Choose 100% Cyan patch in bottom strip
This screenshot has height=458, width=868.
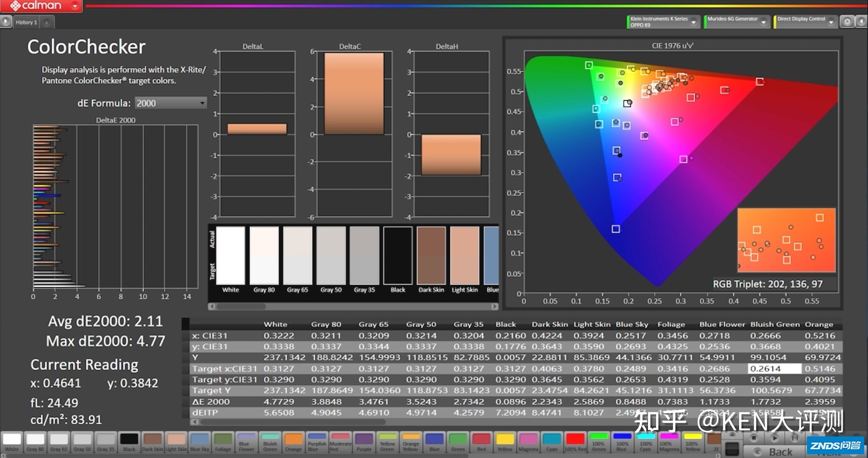645,442
